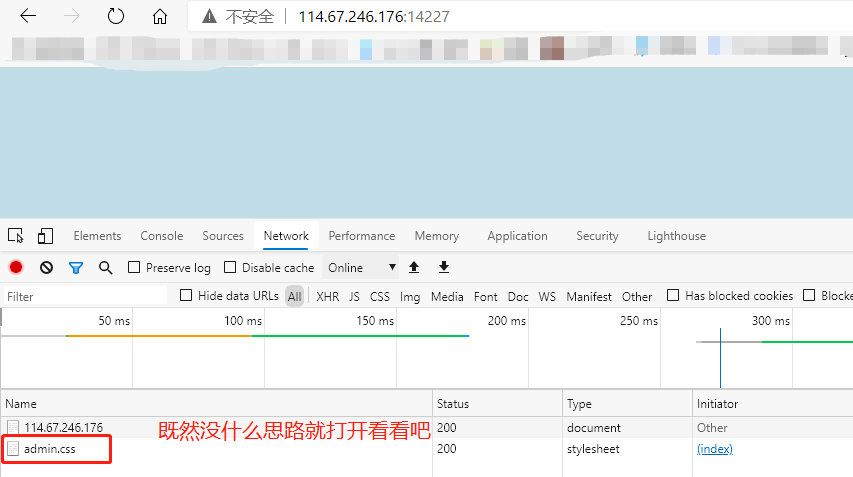853x477 pixels.
Task: Open the (index) initiator link
Action: (715, 449)
